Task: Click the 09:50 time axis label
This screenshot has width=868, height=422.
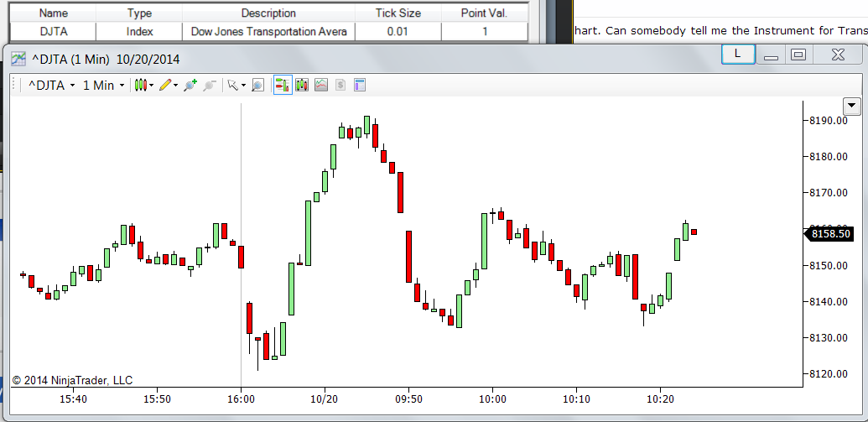Action: point(408,399)
